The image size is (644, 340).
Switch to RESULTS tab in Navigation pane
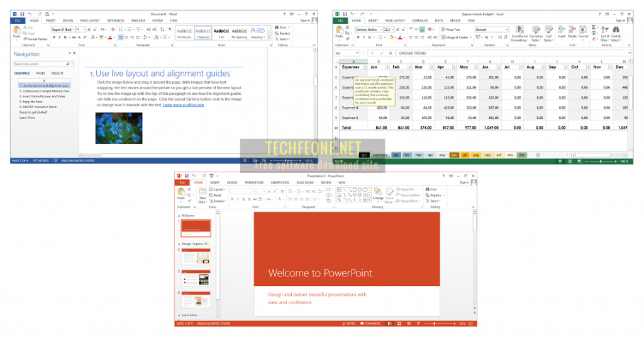tap(57, 74)
